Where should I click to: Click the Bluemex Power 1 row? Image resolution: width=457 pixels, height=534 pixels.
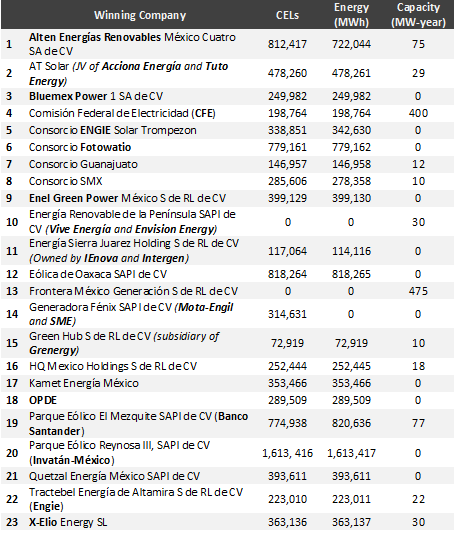click(227, 96)
